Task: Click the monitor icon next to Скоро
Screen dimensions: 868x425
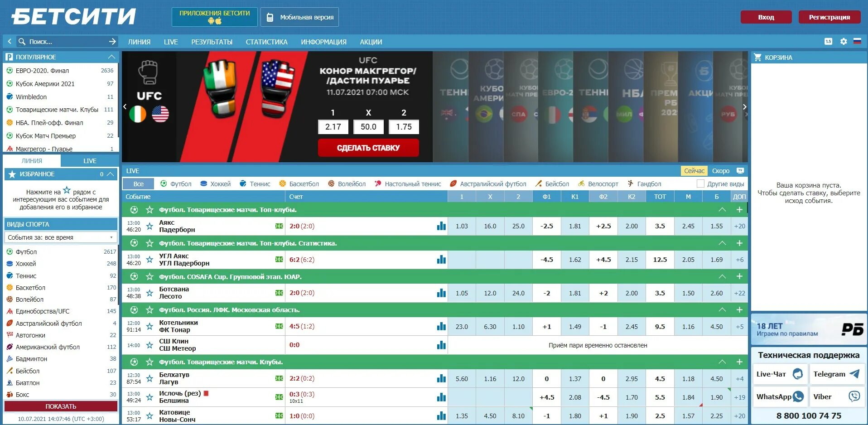Action: point(740,171)
